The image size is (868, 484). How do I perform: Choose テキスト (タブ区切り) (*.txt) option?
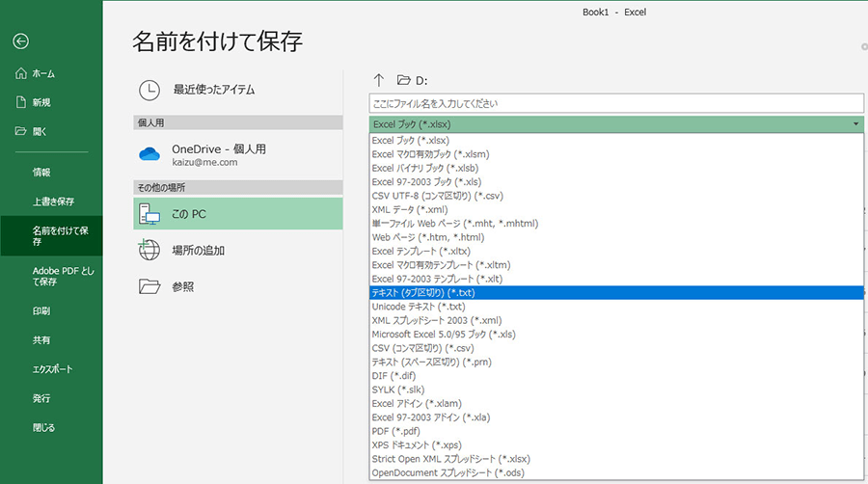coord(616,292)
